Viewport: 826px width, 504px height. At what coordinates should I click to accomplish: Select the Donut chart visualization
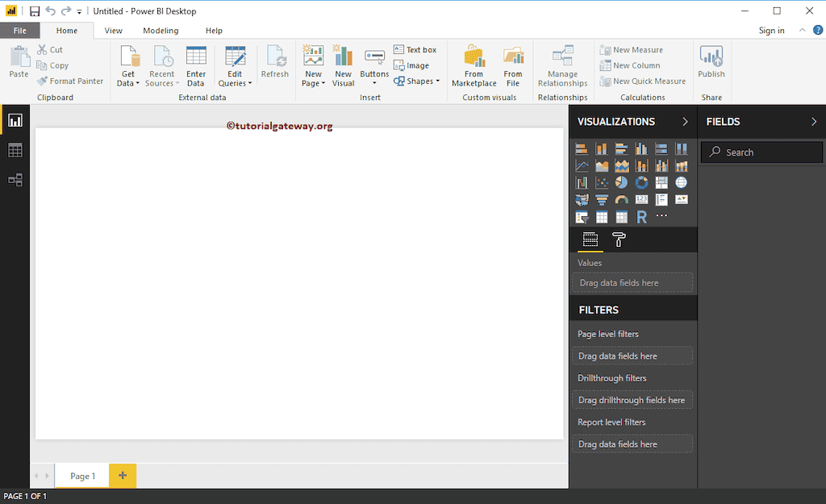coord(641,182)
